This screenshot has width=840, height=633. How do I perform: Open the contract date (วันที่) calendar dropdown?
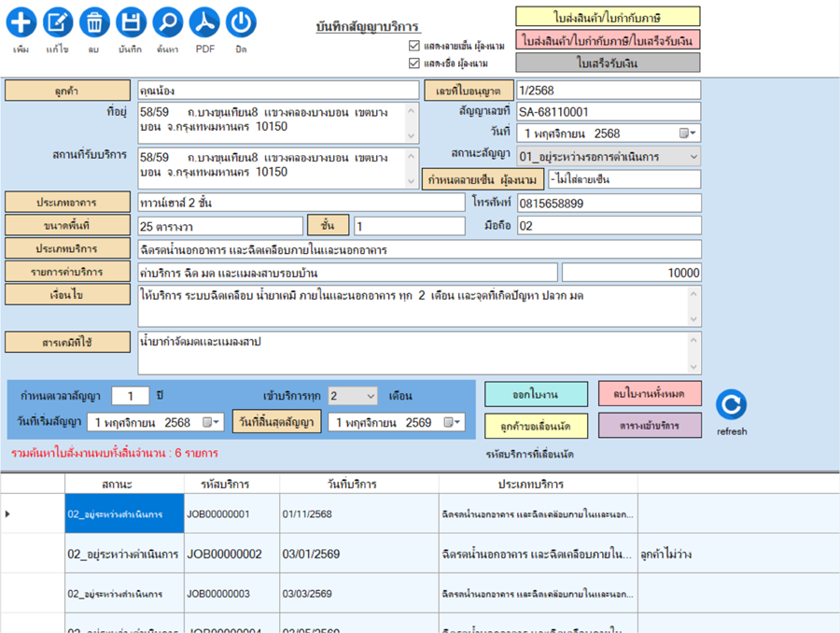[687, 134]
